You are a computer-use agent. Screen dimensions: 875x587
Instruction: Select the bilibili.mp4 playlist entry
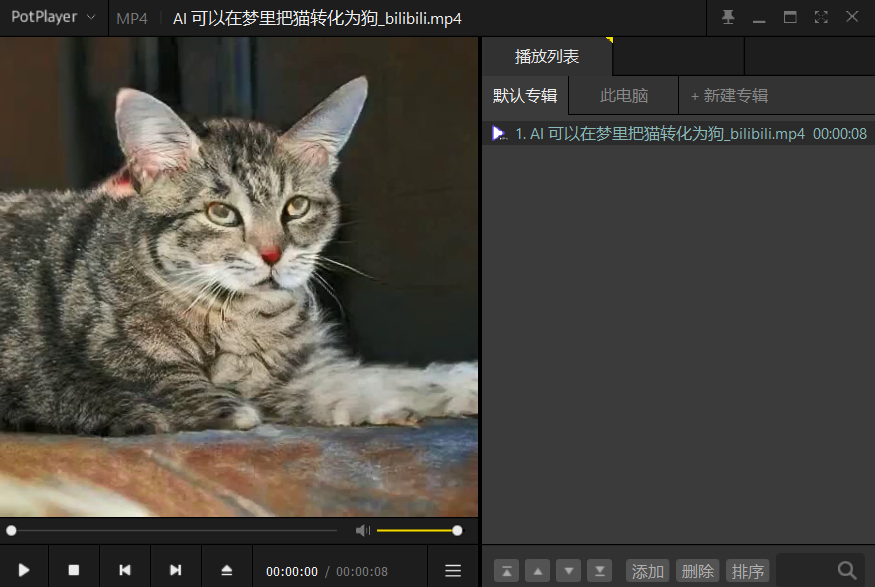click(x=679, y=134)
